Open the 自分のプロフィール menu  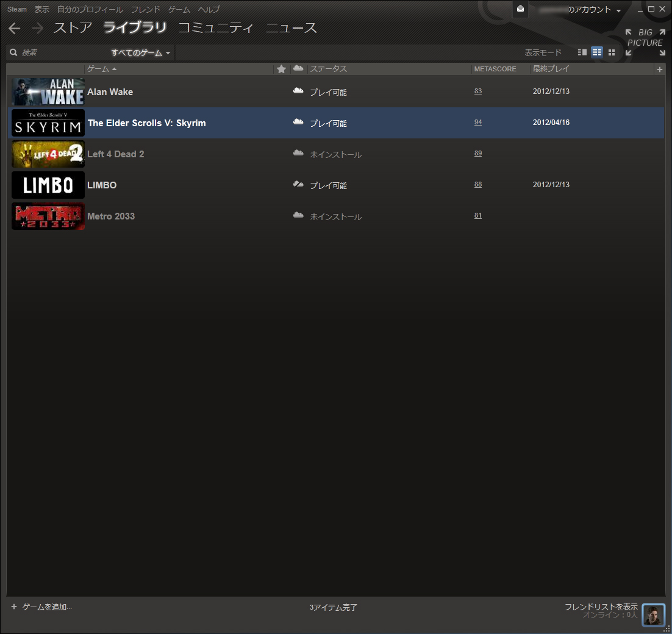90,9
